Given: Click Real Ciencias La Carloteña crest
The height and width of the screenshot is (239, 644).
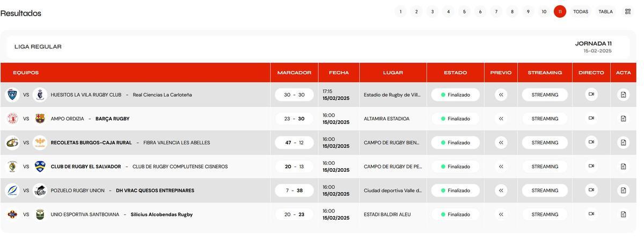Looking at the screenshot, I should pyautogui.click(x=40, y=95).
